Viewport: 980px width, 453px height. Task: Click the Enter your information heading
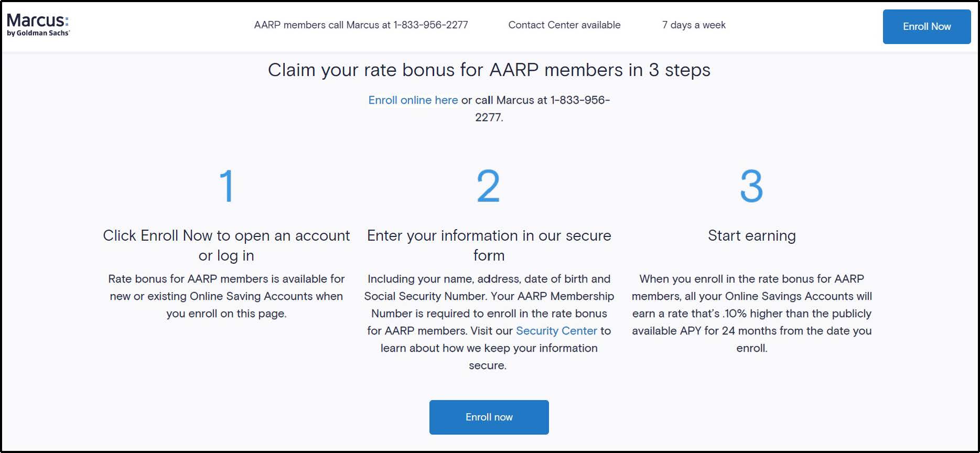click(x=489, y=245)
